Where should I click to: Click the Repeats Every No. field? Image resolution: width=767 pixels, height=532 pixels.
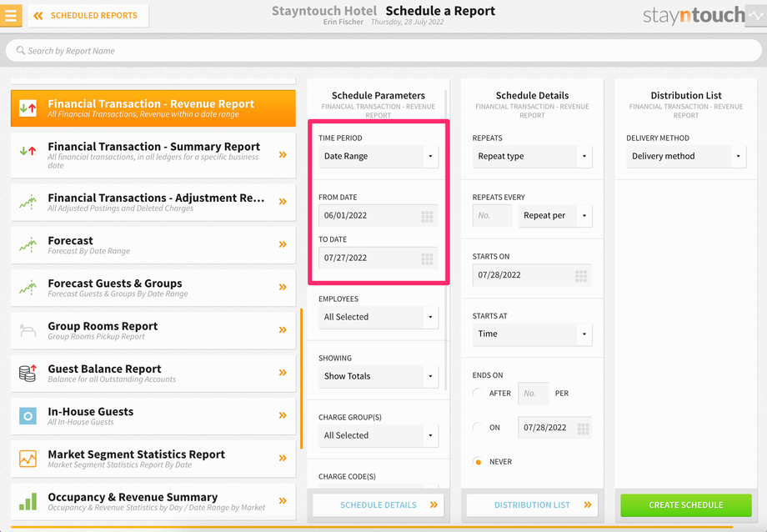point(492,215)
